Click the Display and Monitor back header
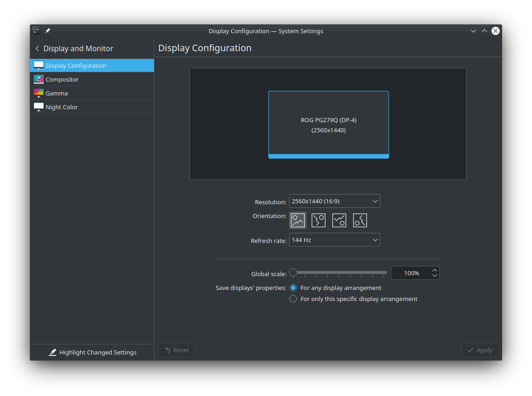Image resolution: width=532 pixels, height=396 pixels. click(74, 48)
